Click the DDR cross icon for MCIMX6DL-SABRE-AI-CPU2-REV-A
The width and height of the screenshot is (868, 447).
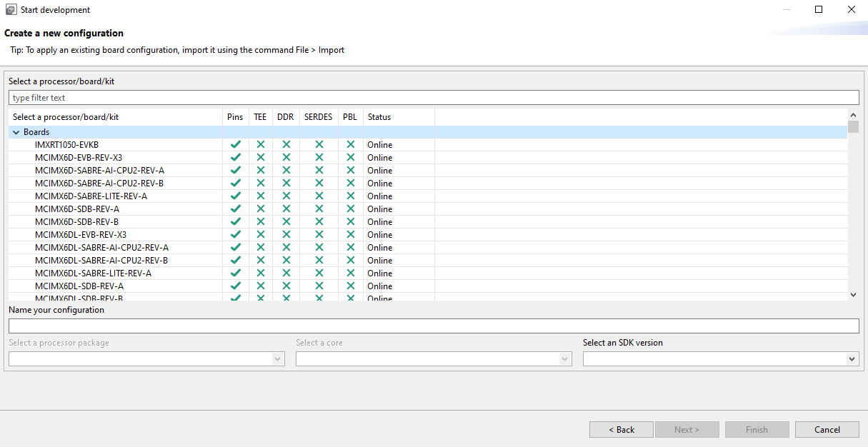[x=286, y=247]
